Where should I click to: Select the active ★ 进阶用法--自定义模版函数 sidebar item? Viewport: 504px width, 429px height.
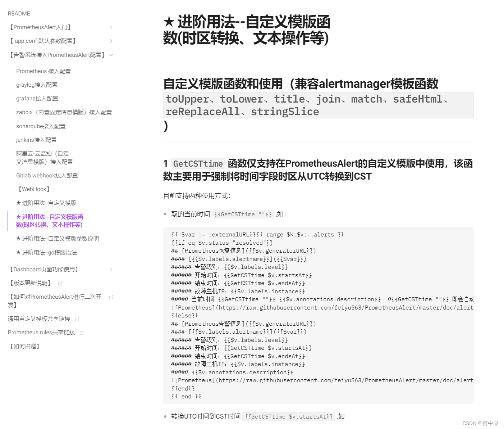(50, 221)
